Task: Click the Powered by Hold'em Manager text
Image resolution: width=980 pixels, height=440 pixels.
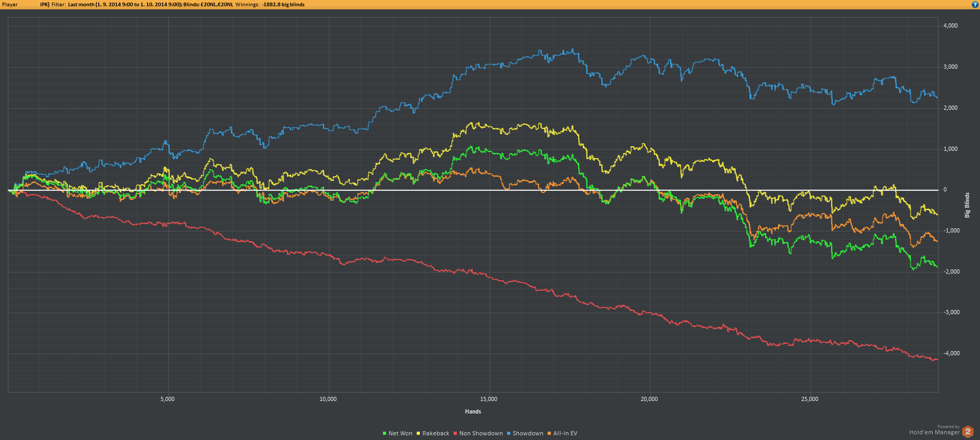Action: pos(934,432)
